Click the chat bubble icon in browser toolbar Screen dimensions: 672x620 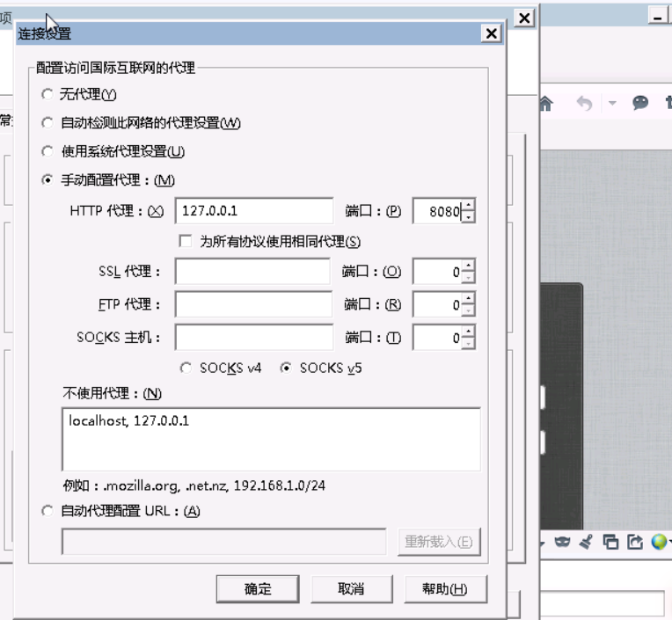tap(640, 103)
